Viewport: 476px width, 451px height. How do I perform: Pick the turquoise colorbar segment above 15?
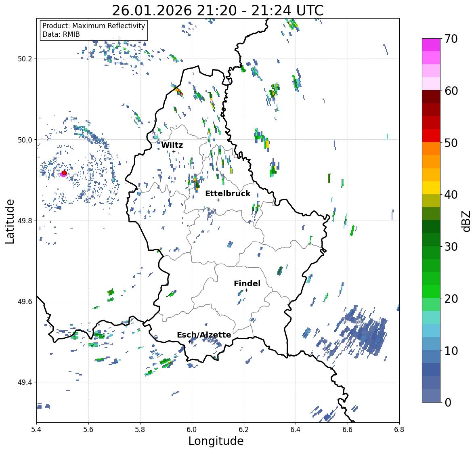431,317
